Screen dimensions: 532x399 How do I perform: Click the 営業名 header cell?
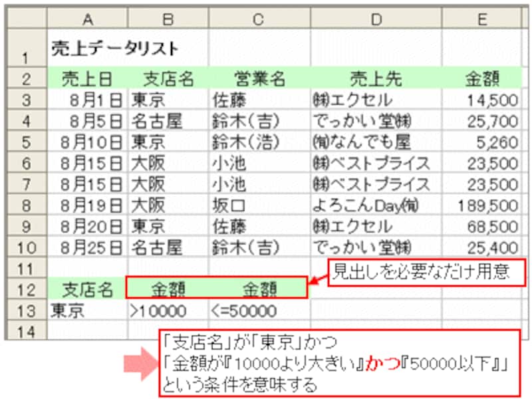point(259,78)
